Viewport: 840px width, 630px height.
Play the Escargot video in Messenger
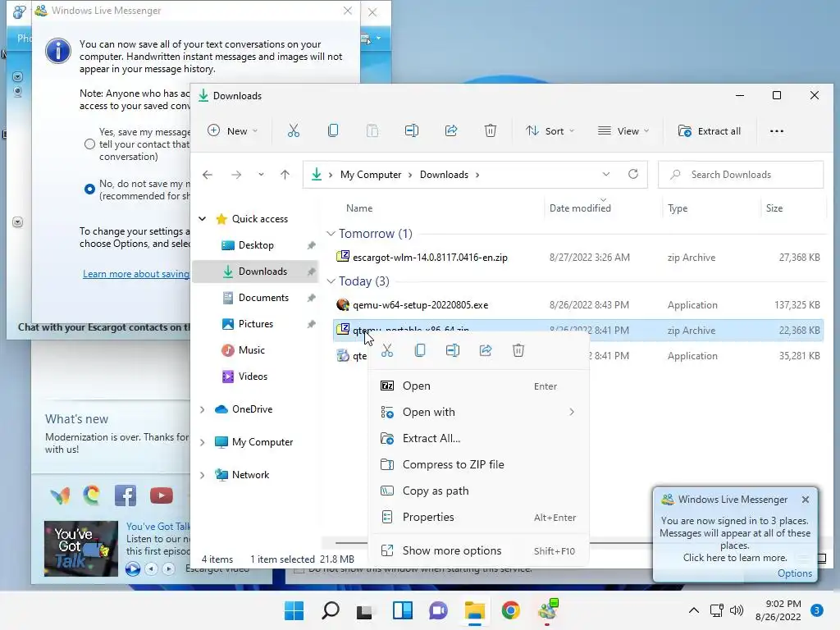tap(133, 568)
